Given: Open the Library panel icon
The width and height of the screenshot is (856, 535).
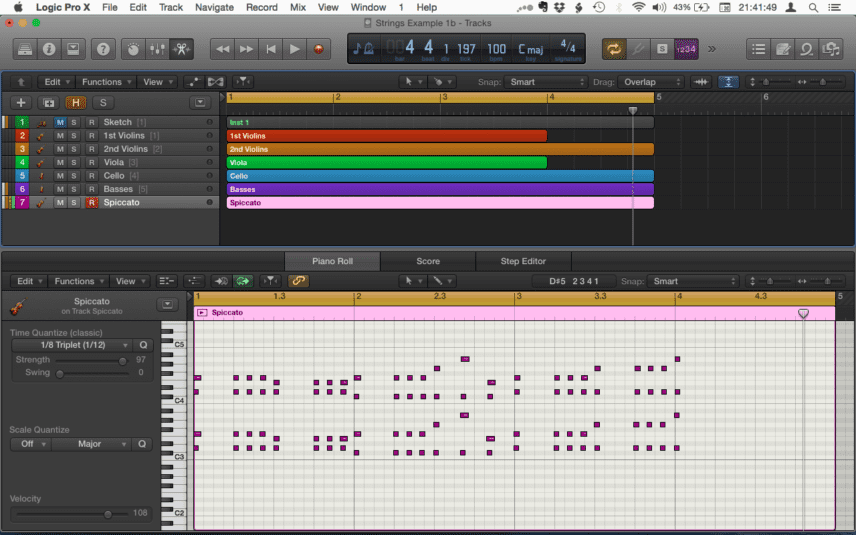Looking at the screenshot, I should pos(25,49).
